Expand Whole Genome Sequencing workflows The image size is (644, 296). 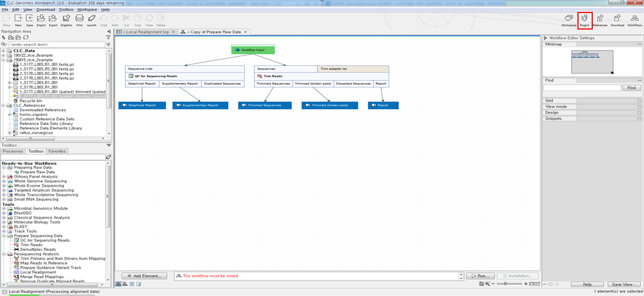3,181
